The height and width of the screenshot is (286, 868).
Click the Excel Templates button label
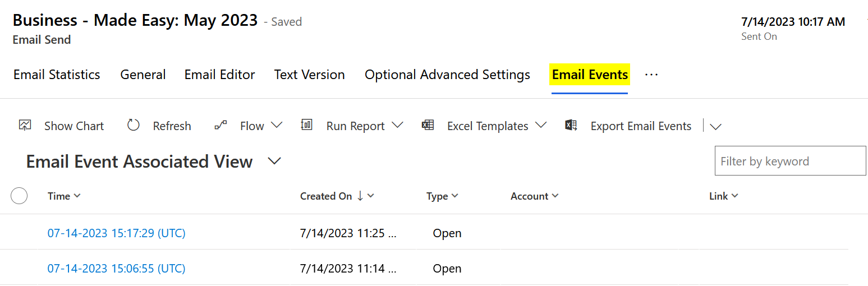point(488,126)
